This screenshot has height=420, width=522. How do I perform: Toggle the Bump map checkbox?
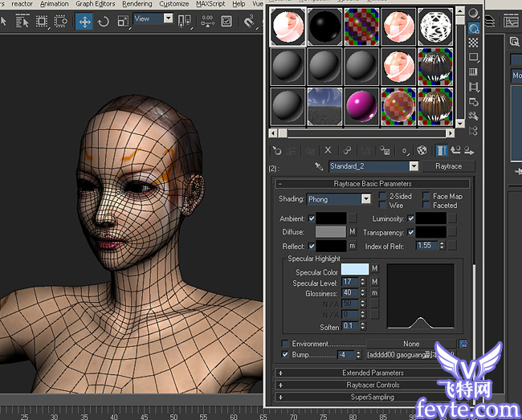[285, 354]
